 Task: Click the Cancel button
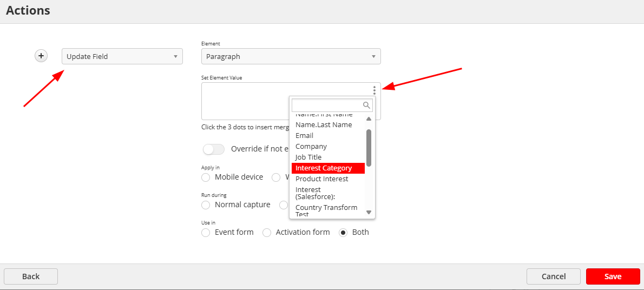pos(553,276)
